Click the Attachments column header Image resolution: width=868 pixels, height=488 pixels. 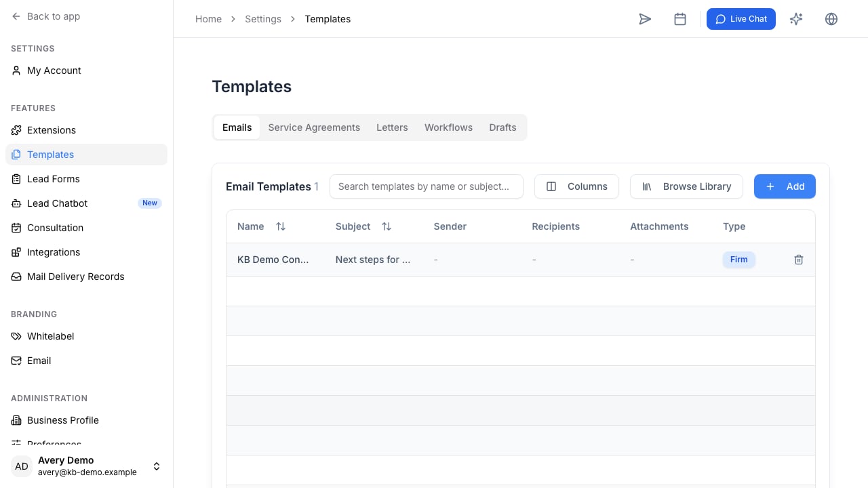(x=659, y=226)
